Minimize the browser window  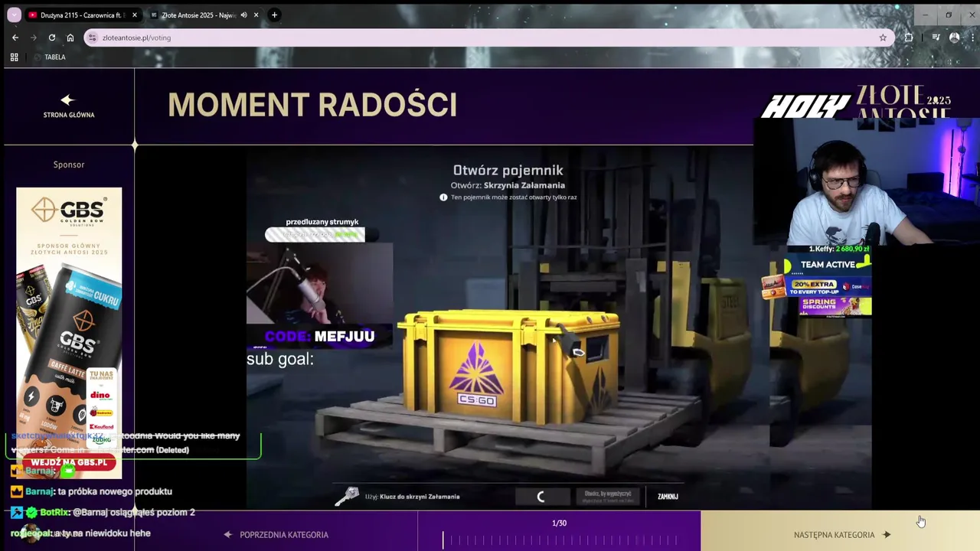[x=924, y=15]
